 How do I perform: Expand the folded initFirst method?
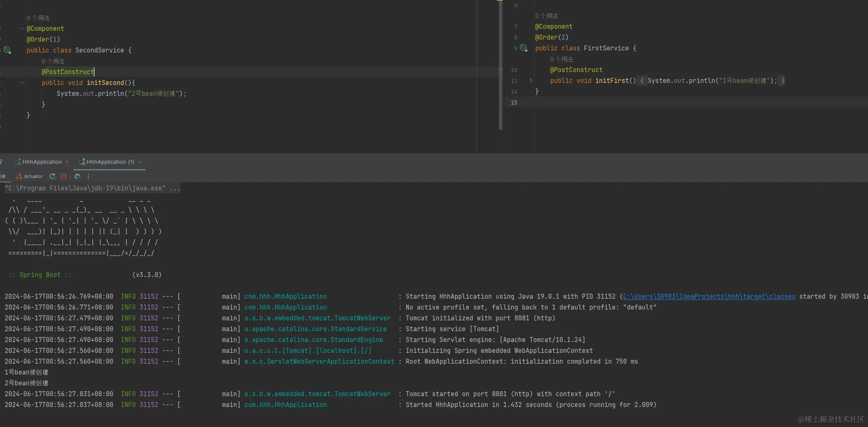(x=530, y=81)
